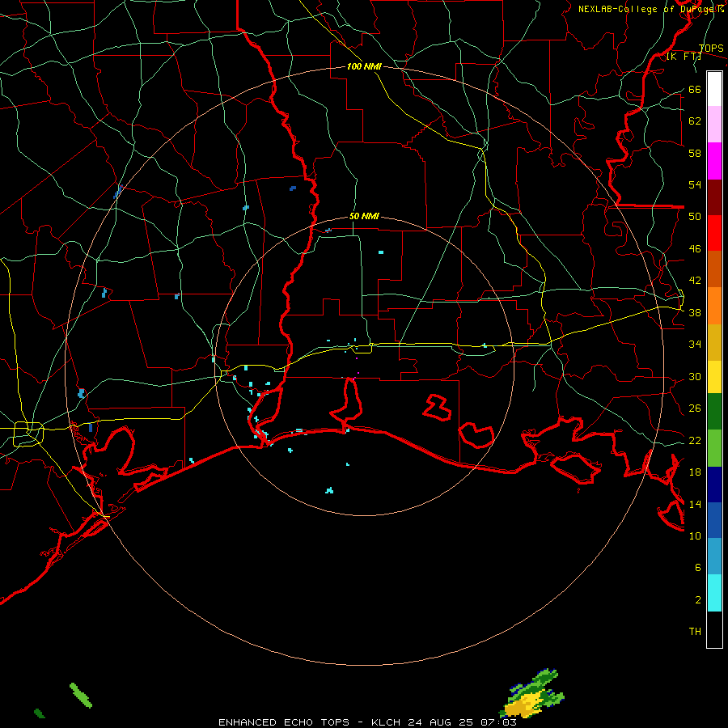Select the ENHANCED ECHO TOPS caption text

click(x=284, y=722)
